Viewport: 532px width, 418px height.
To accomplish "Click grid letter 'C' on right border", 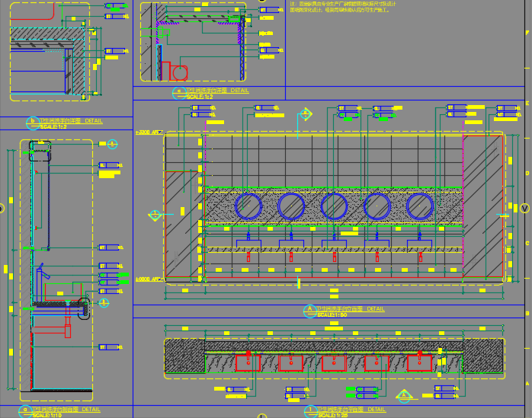I will 527,244.
